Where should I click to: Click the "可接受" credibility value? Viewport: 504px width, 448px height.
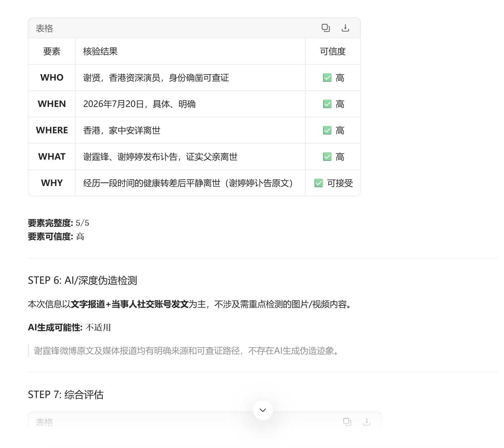pos(340,183)
